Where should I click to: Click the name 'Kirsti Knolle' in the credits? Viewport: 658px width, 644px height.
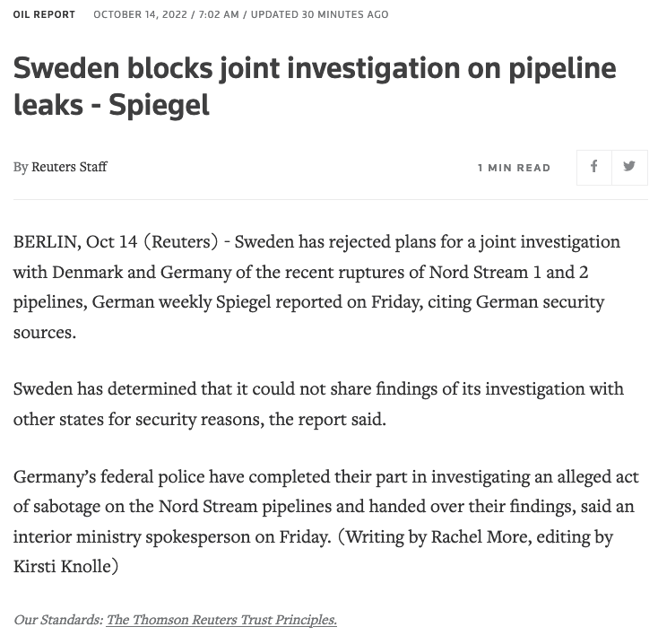tap(62, 566)
